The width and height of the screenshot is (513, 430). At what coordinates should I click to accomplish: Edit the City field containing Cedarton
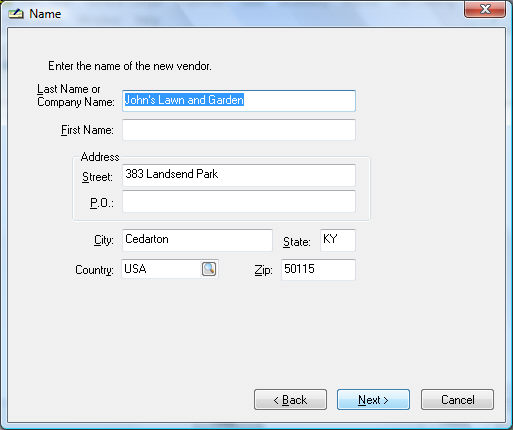197,240
